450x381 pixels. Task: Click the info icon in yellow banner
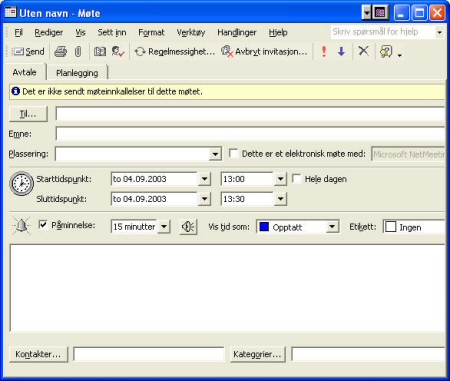point(16,91)
